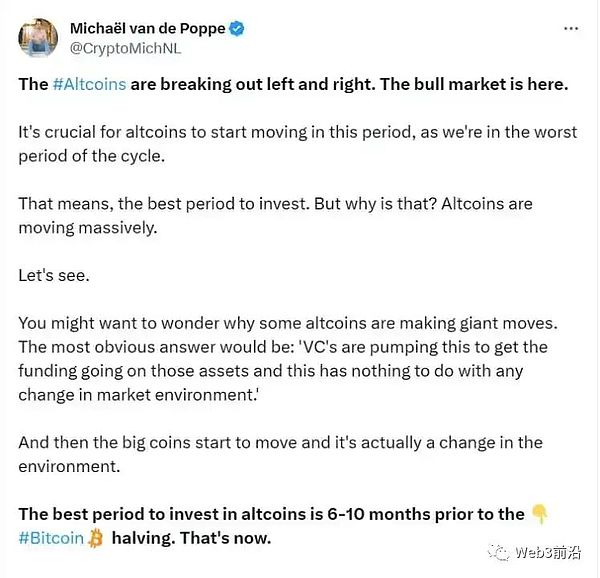
Task: Click the paragraph starting 'That means, the best period'
Action: [x=275, y=215]
